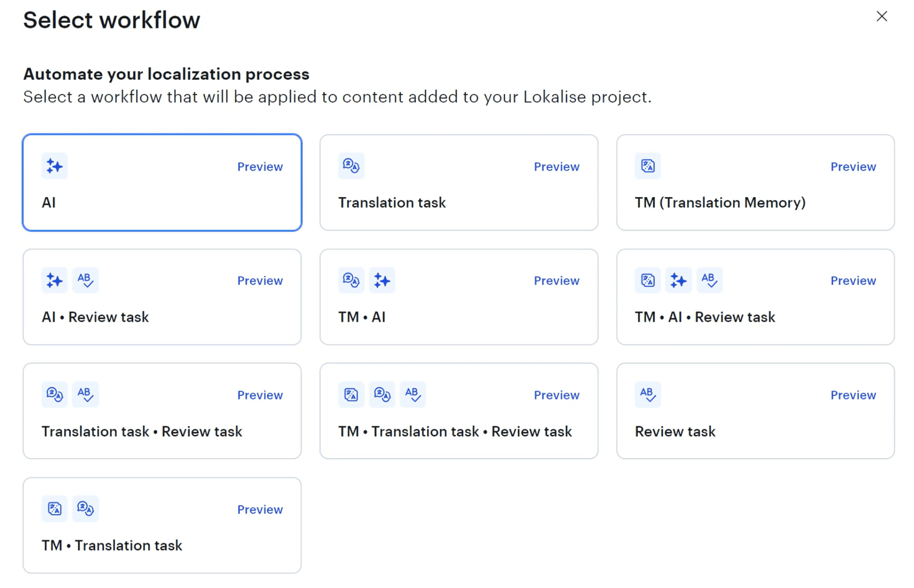Viewport: 914px width, 588px height.
Task: Click the AB review icon in the Review task card
Action: (x=648, y=394)
